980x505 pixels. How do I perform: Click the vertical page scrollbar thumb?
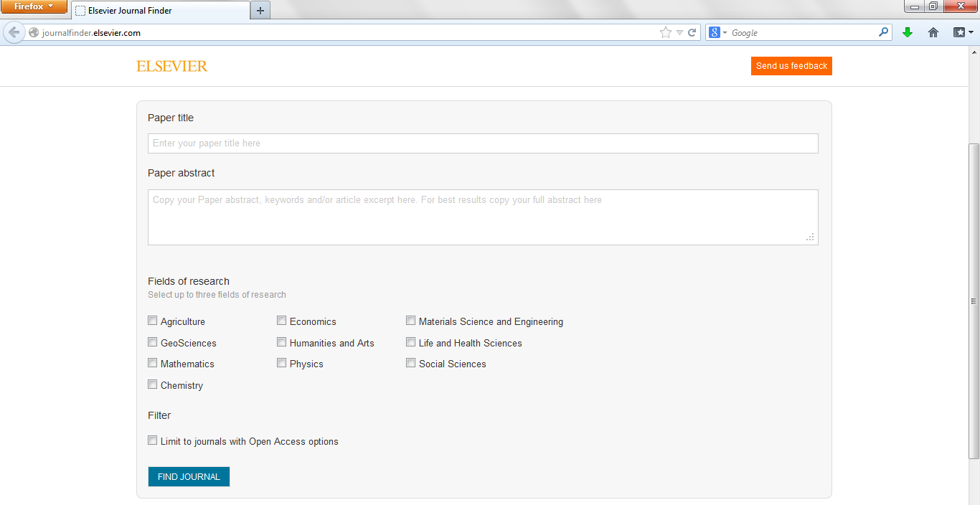point(974,301)
